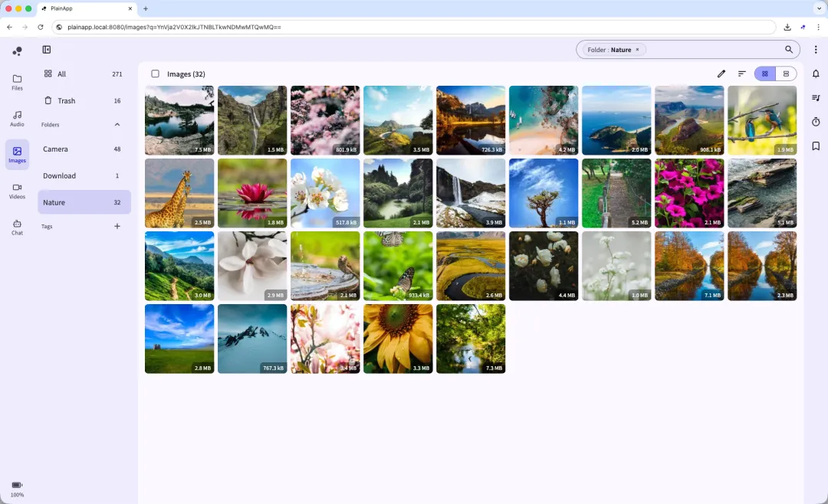Open the sort options icon
828x504 pixels.
click(x=741, y=74)
